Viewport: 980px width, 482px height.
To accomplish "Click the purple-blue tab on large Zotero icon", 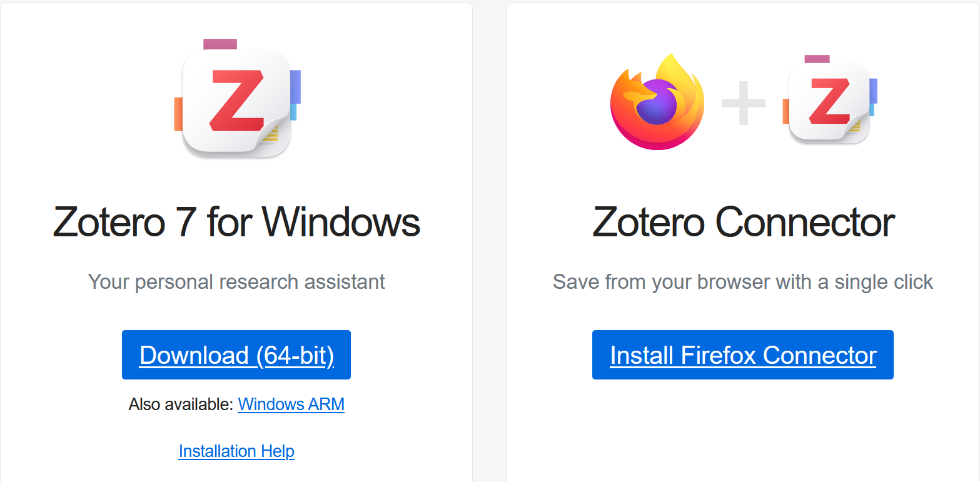I will [x=296, y=86].
